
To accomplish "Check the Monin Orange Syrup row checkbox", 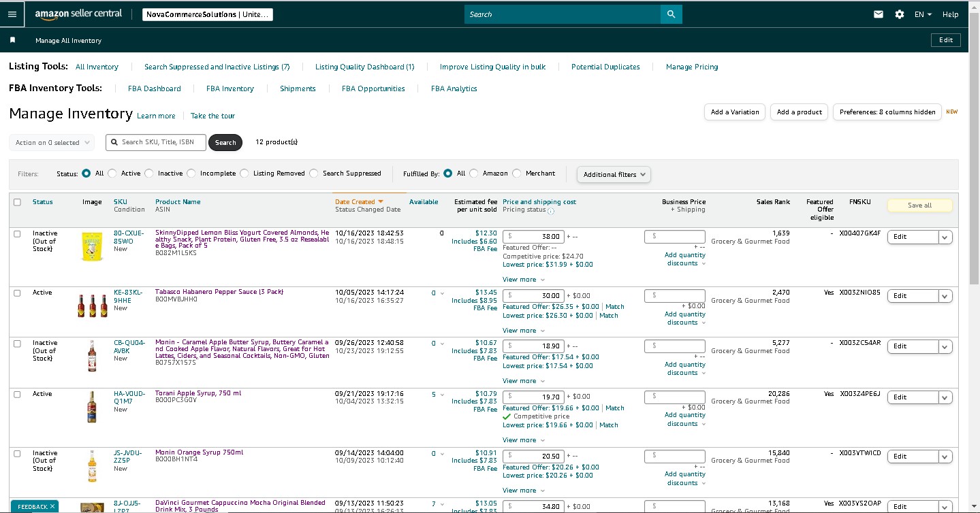I will pos(17,453).
